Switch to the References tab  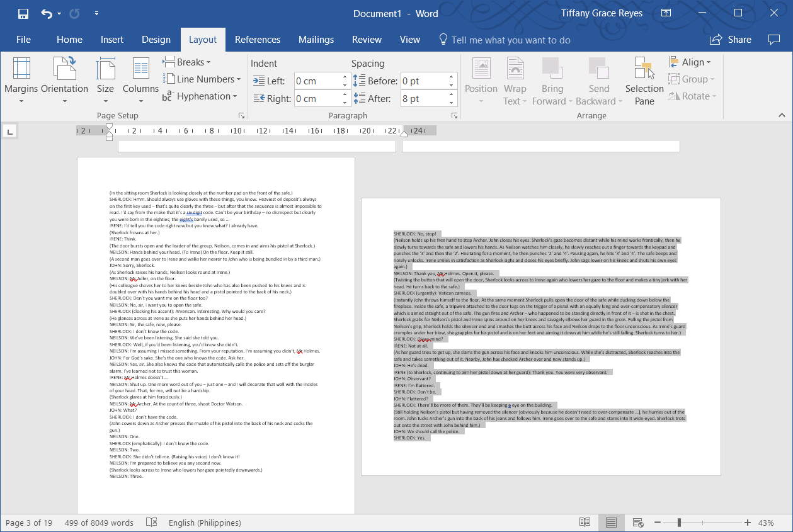point(258,39)
